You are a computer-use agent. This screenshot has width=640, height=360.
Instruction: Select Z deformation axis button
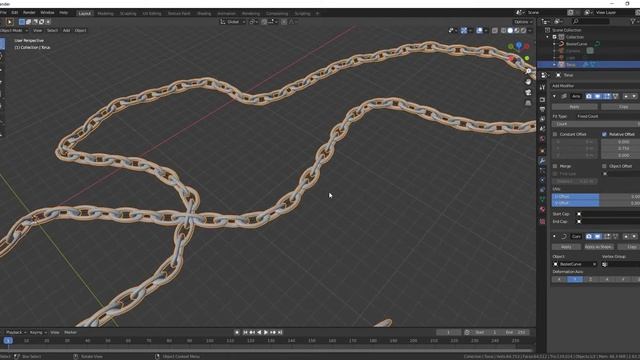(590, 280)
